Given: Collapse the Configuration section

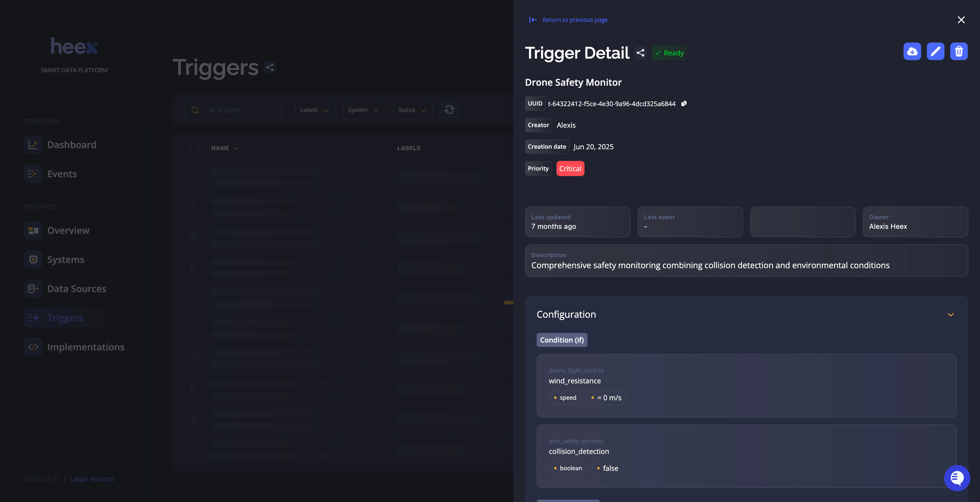Looking at the screenshot, I should pyautogui.click(x=951, y=315).
